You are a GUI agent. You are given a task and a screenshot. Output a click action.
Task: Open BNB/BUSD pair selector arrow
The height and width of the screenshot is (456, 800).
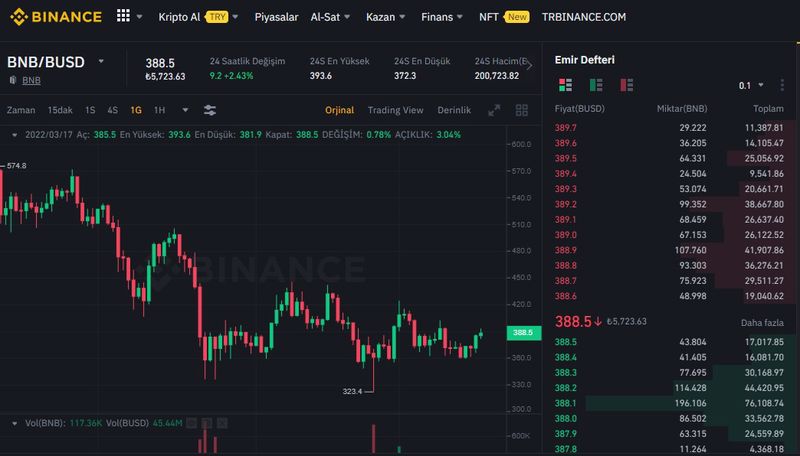(101, 61)
